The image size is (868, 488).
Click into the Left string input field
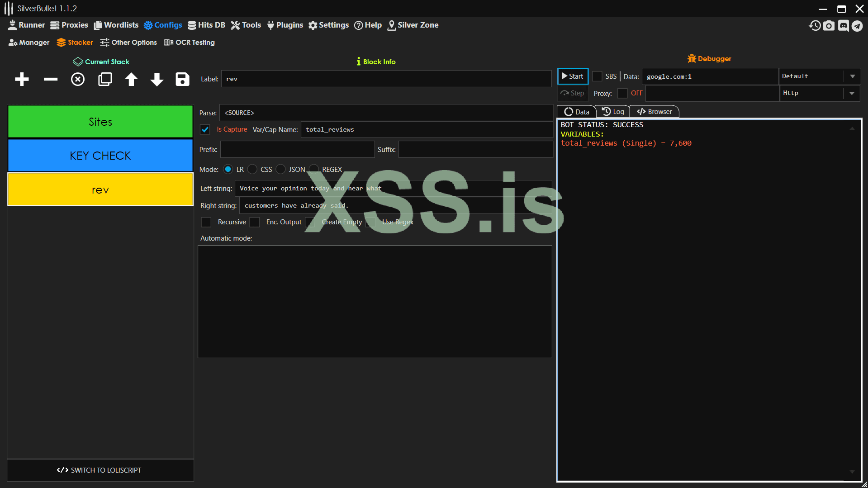(393, 189)
